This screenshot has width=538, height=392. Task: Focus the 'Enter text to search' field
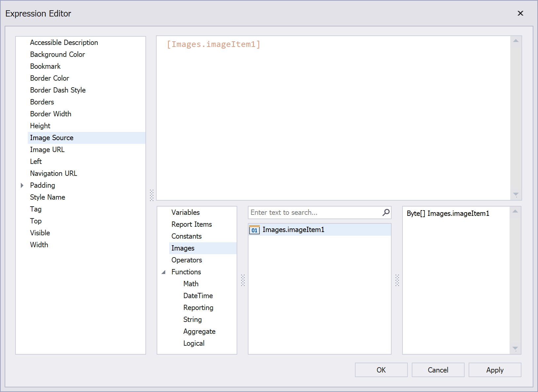point(314,213)
